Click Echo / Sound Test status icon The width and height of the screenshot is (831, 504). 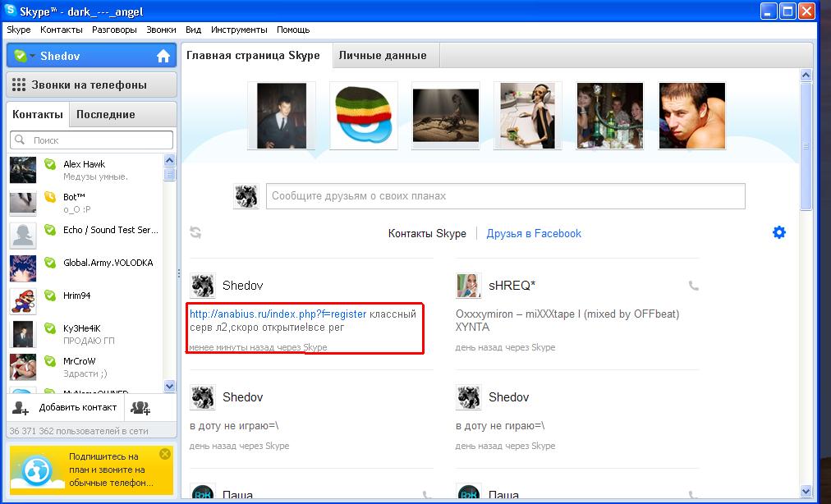click(x=50, y=230)
